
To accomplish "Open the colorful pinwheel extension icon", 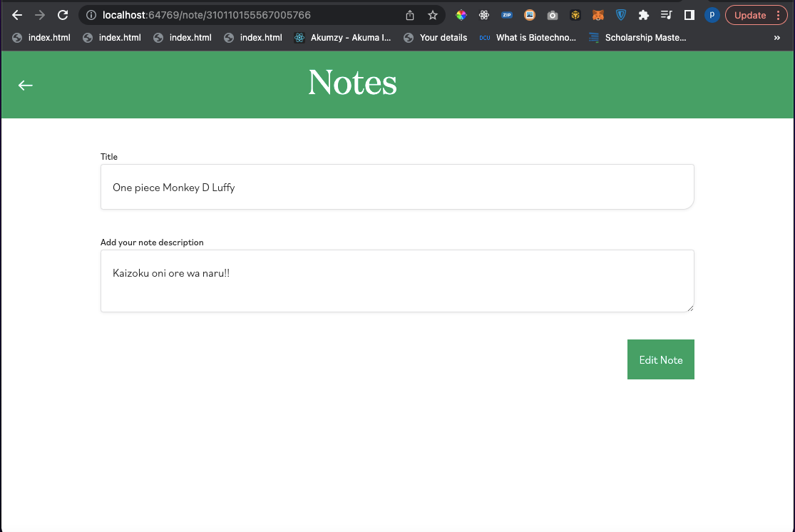I will pyautogui.click(x=461, y=15).
